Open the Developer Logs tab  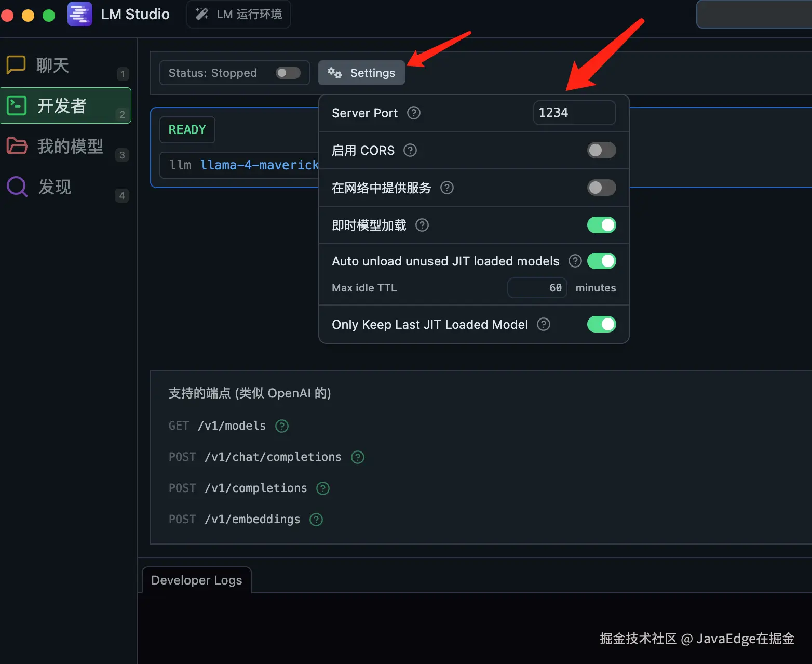(x=196, y=580)
